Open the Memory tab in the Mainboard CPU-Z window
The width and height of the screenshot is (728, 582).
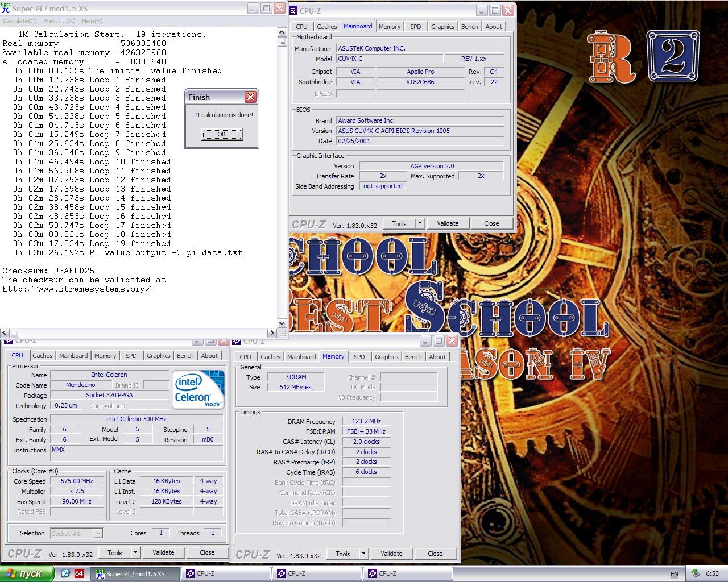(390, 27)
